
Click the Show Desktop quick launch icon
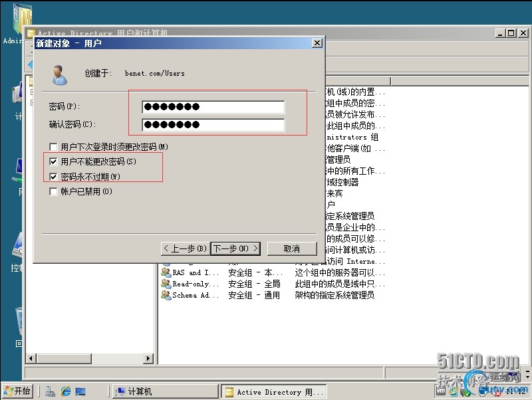point(80,391)
